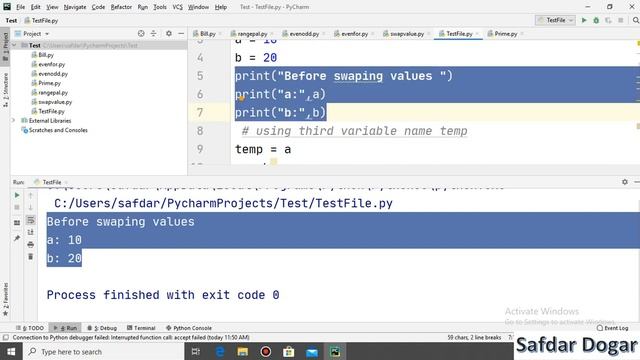Image resolution: width=640 pixels, height=360 pixels.
Task: Open the Structure side tab
Action: 5,90
